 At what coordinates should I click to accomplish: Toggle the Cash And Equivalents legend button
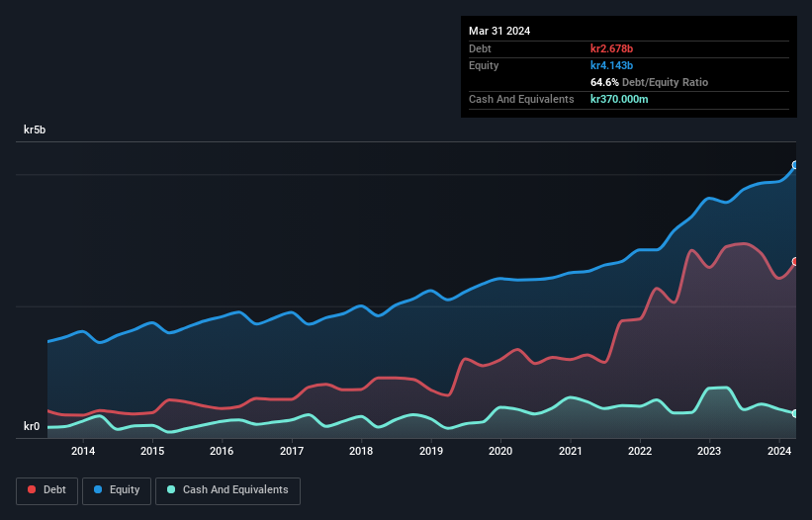pos(227,490)
